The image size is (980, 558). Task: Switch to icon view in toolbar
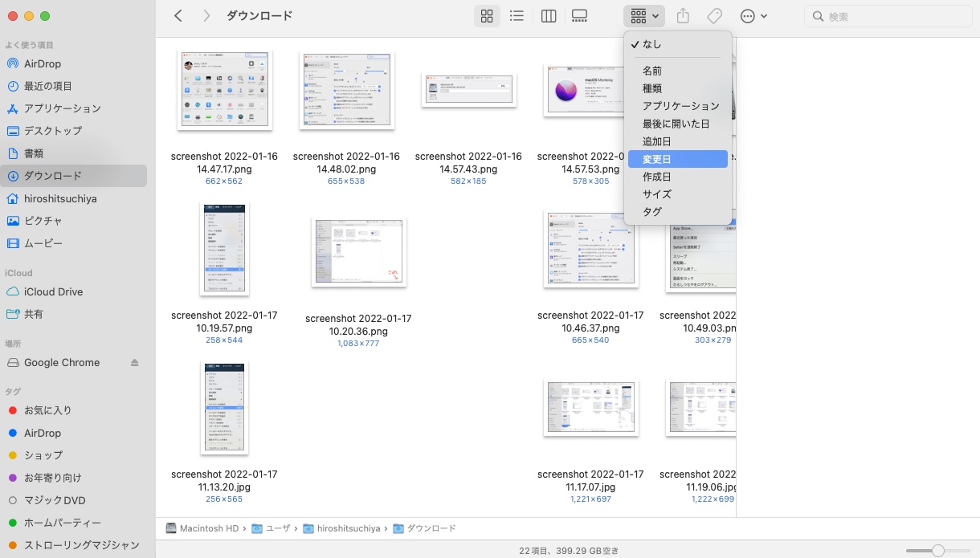(486, 16)
